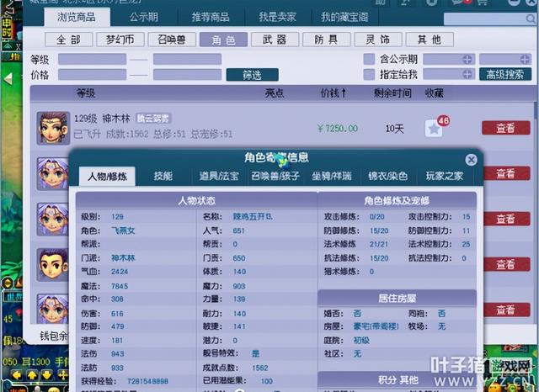
Task: Open the 我的藏宝阁 tab
Action: pyautogui.click(x=344, y=17)
